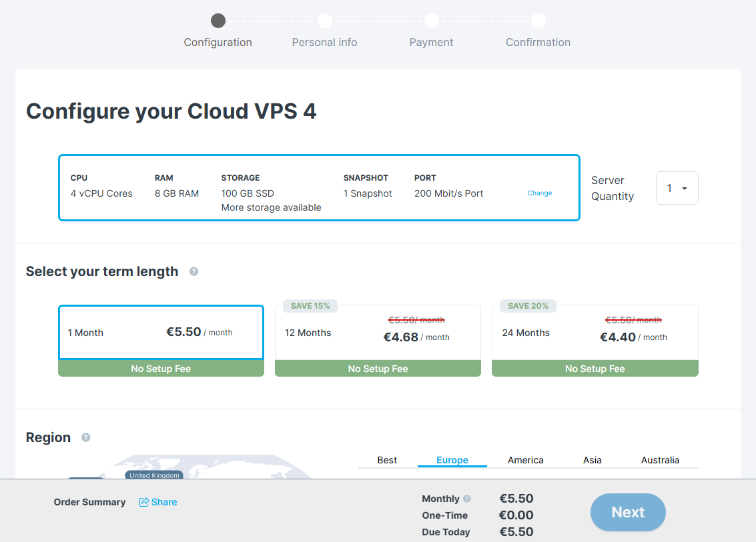
Task: Click the Personal info step label
Action: (x=324, y=43)
